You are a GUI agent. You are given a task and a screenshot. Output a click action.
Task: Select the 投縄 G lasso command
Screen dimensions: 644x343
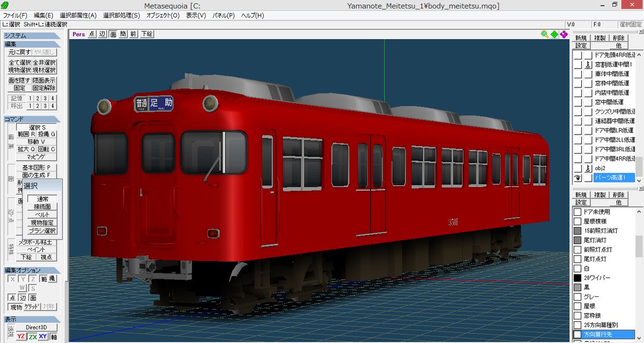[47, 134]
